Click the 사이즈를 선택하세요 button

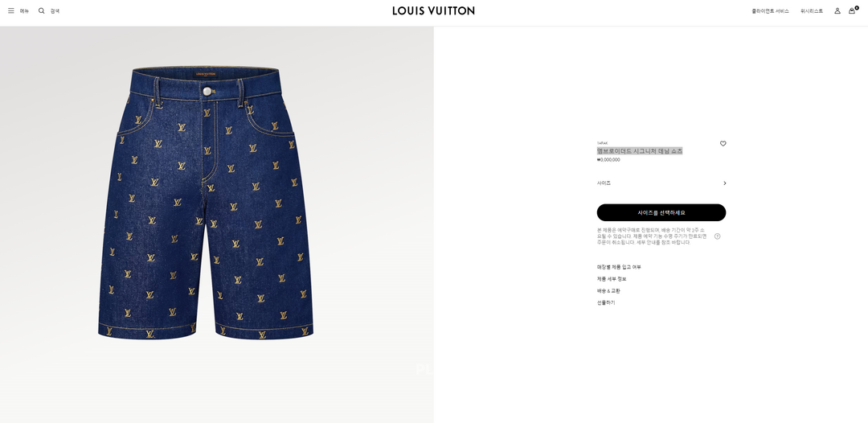coord(661,212)
